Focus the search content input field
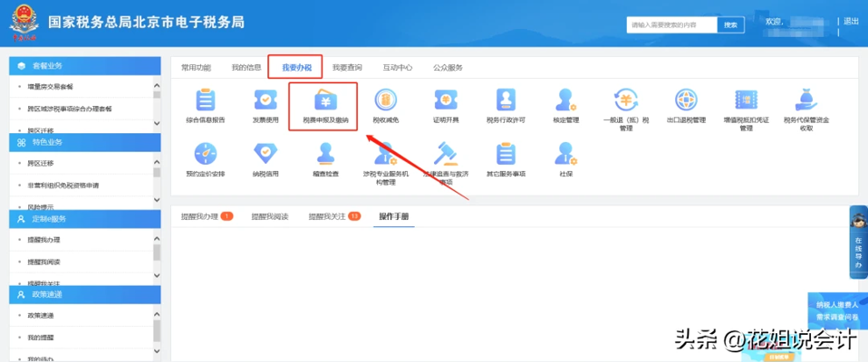The width and height of the screenshot is (868, 362). (672, 24)
